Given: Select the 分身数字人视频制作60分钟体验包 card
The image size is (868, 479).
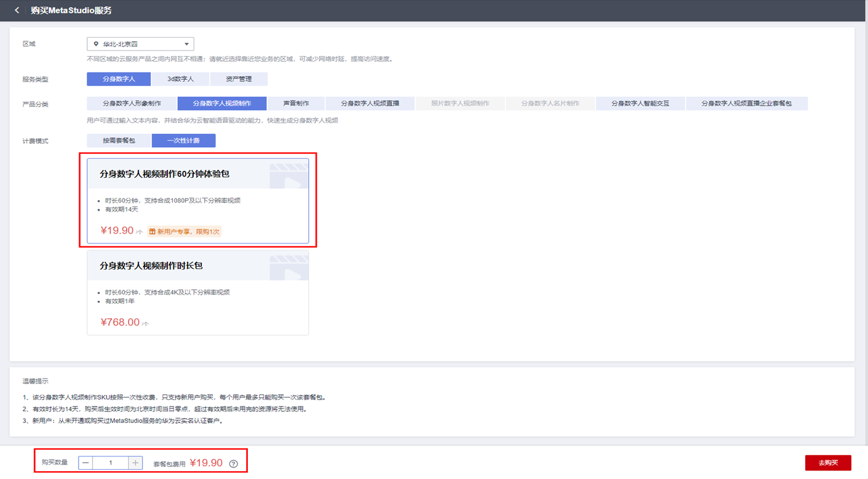Looking at the screenshot, I should pos(198,201).
